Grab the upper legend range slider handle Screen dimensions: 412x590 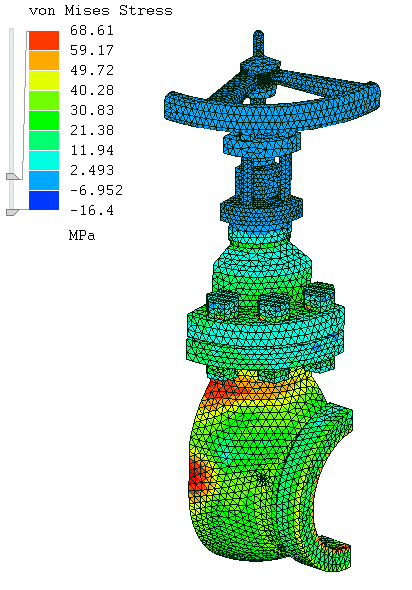12,176
